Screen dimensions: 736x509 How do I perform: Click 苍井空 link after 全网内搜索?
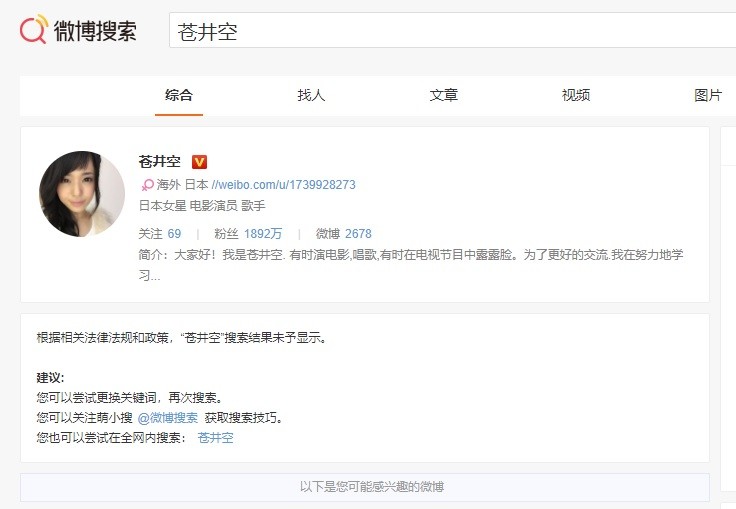click(215, 438)
